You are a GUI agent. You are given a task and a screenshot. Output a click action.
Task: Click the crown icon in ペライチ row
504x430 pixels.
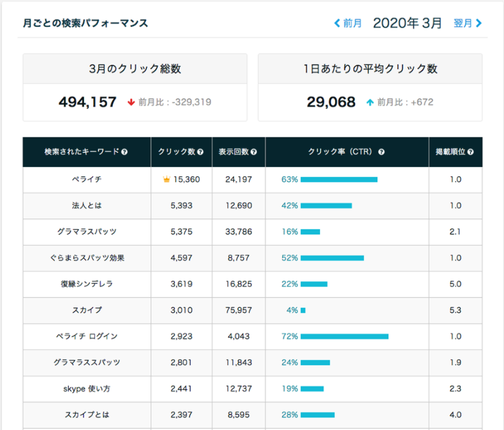click(x=166, y=179)
